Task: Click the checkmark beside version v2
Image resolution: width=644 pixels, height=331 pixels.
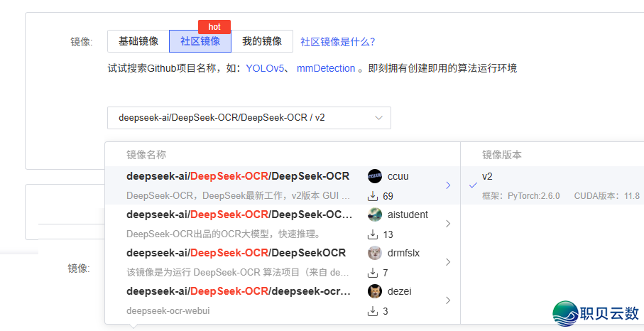Action: pos(473,185)
